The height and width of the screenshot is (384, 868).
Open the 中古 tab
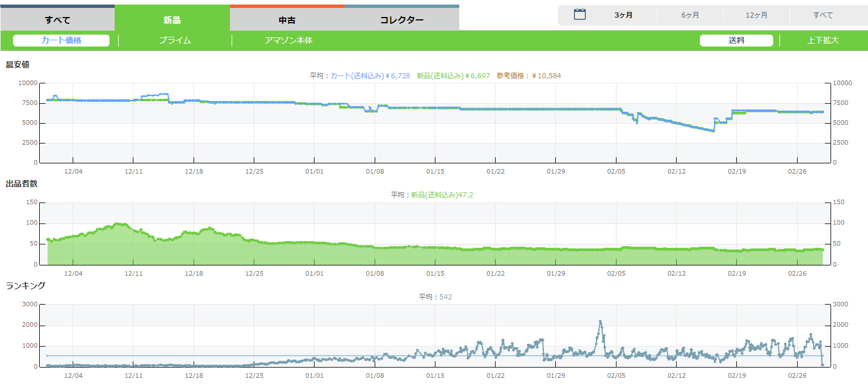tap(287, 20)
